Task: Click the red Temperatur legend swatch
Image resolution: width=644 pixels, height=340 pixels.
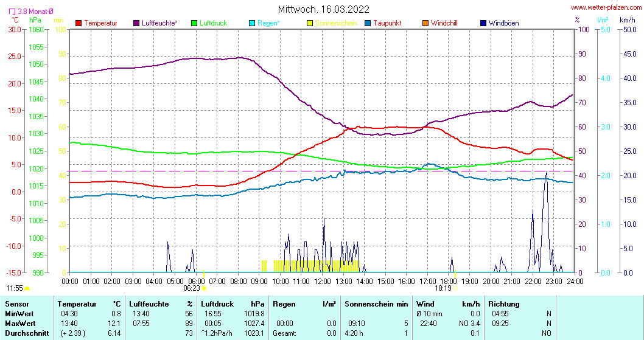Action: click(x=79, y=23)
